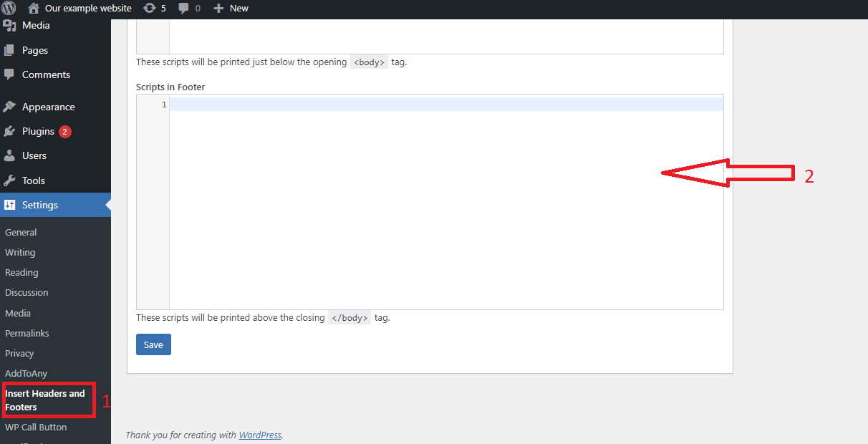This screenshot has width=868, height=444.
Task: Click the Plugins plug icon
Action: click(x=9, y=131)
